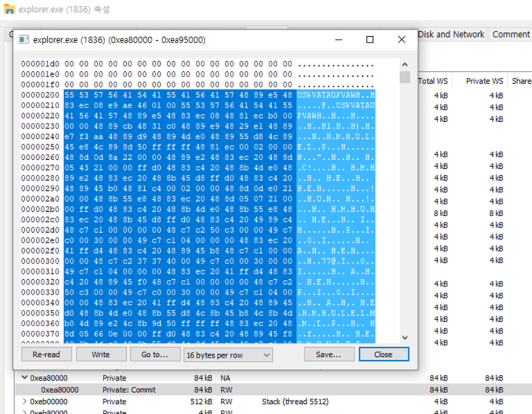
Task: Click the 'Private' type cell of 0xeb00000
Action: tap(114, 402)
